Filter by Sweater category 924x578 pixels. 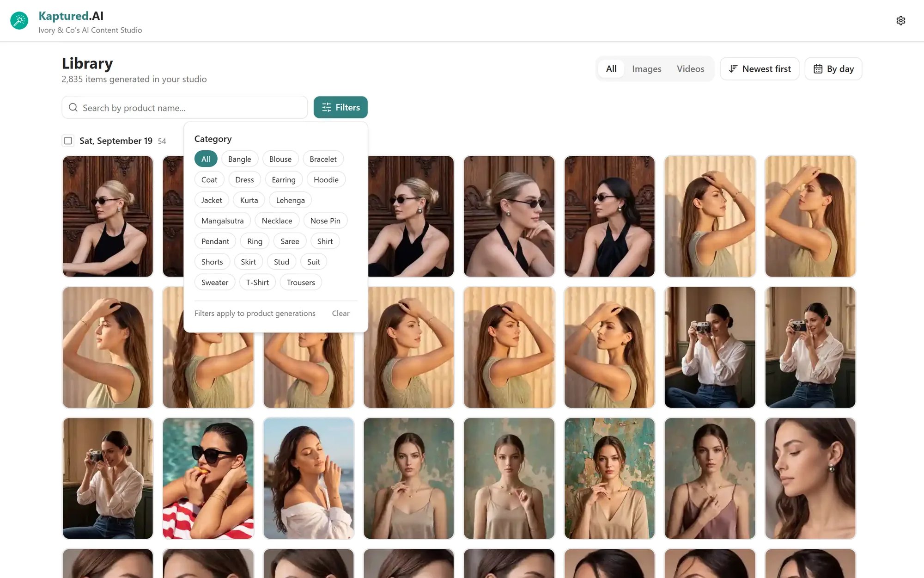tap(215, 283)
